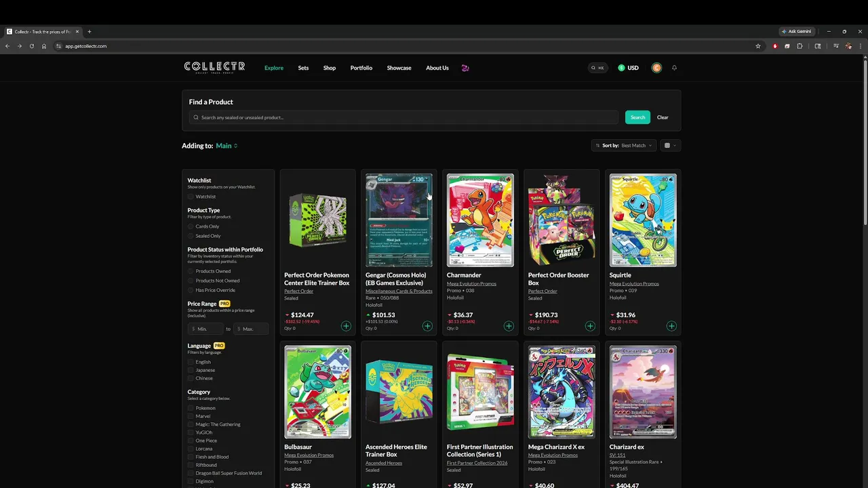The image size is (868, 488).
Task: Click Ask Gemini
Action: coord(797,31)
